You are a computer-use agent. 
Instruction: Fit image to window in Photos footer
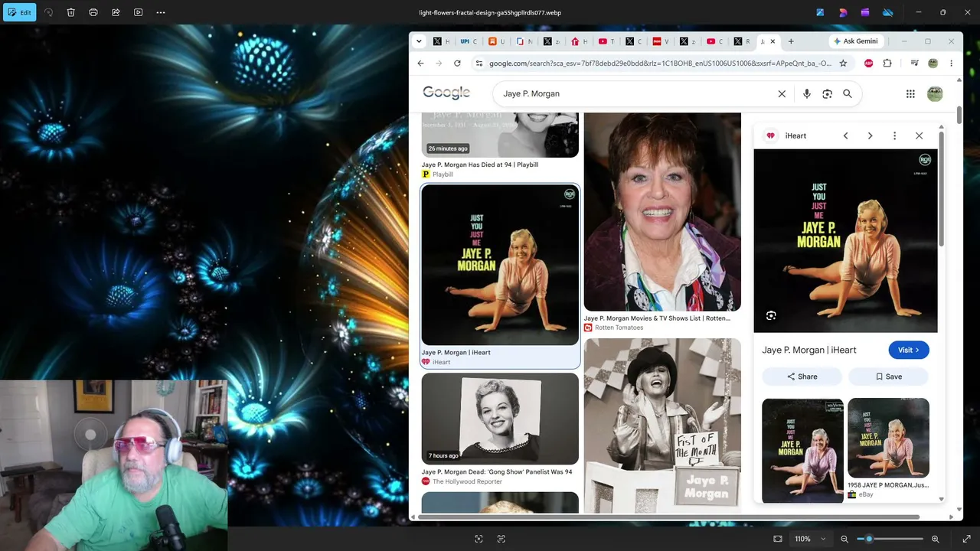[778, 539]
